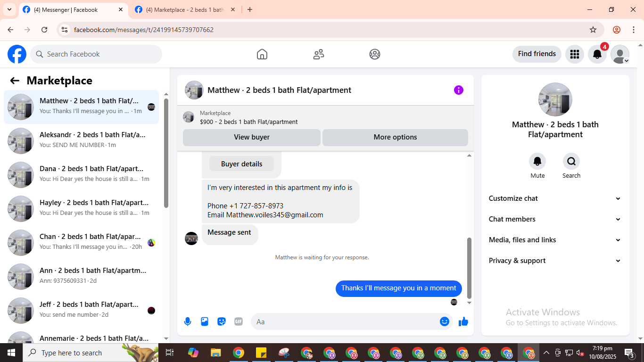The width and height of the screenshot is (644, 362).
Task: Click the address bar URL
Action: coord(144,30)
